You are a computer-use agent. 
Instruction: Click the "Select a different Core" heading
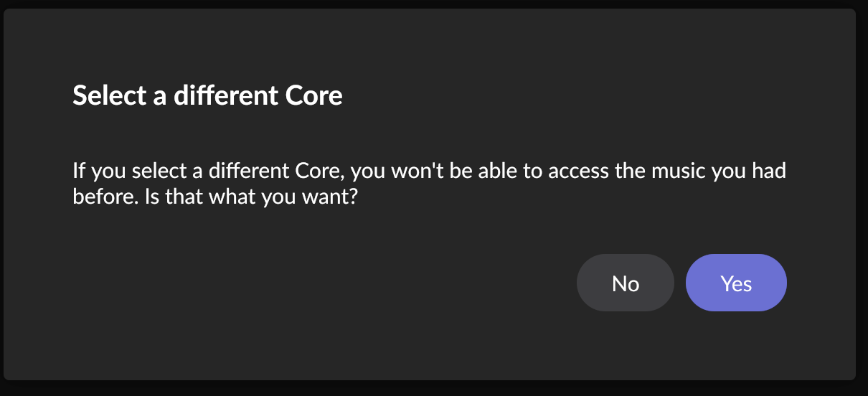[207, 95]
